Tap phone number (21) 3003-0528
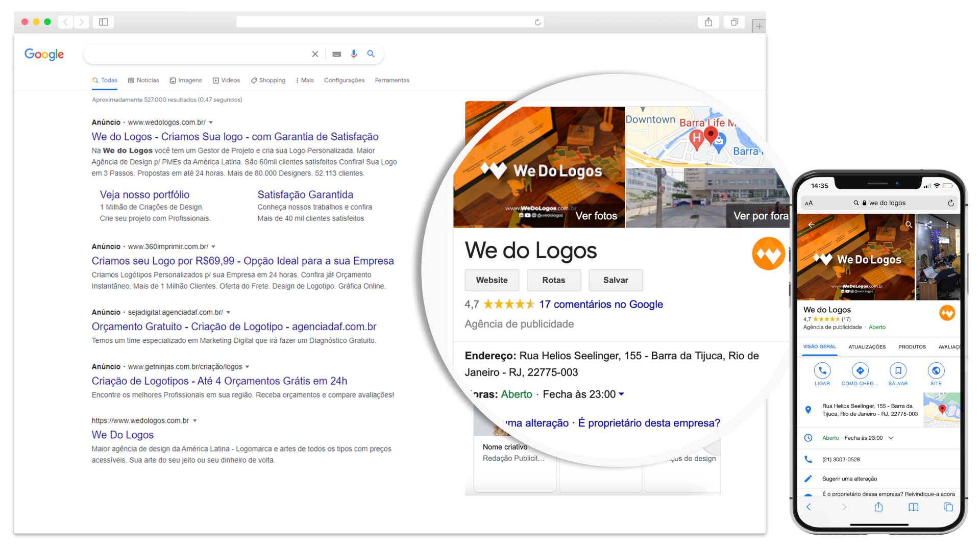The width and height of the screenshot is (980, 550). [841, 460]
